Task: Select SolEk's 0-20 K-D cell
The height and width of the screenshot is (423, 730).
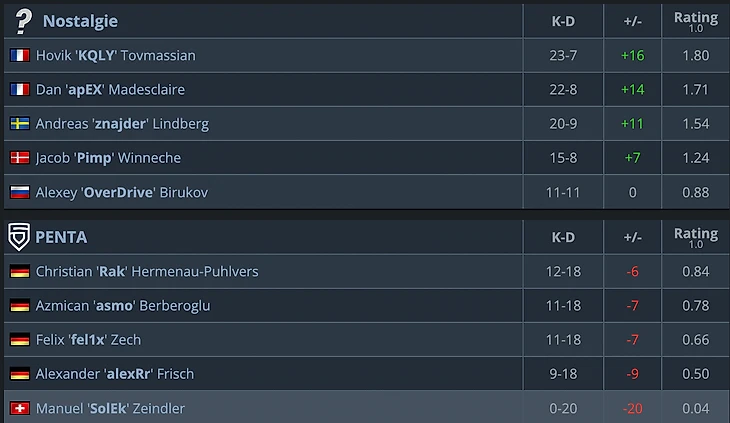Action: coord(563,408)
